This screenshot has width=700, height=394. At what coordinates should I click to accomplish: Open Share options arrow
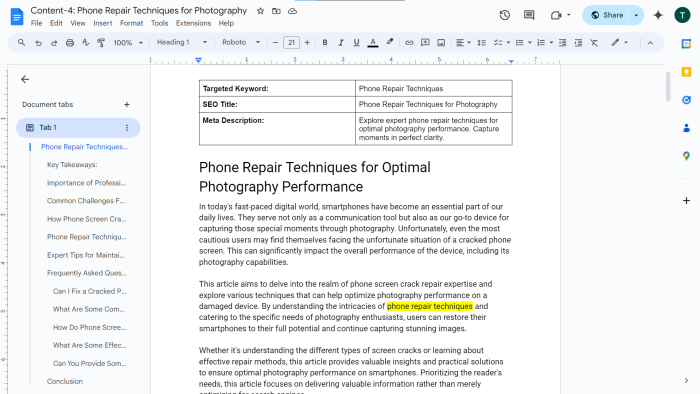coord(636,15)
